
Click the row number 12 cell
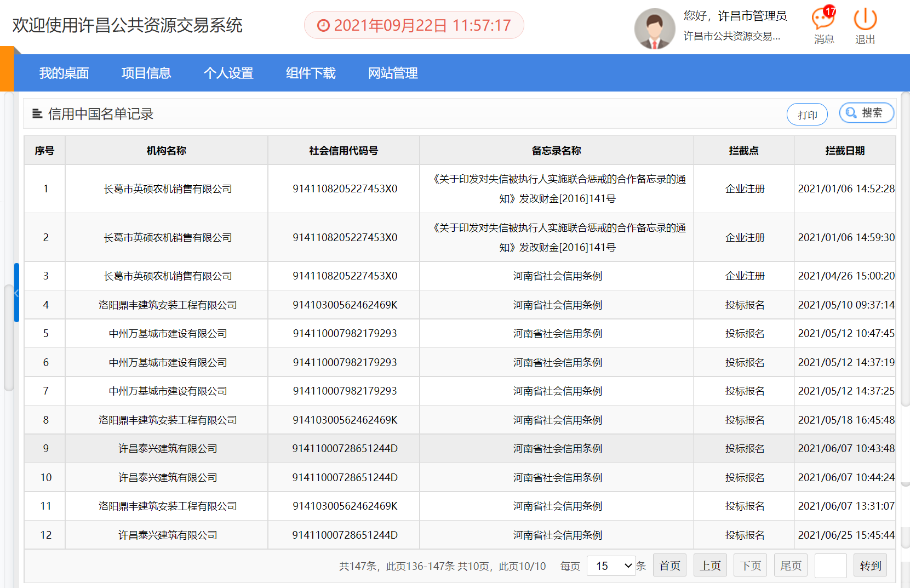coord(46,535)
